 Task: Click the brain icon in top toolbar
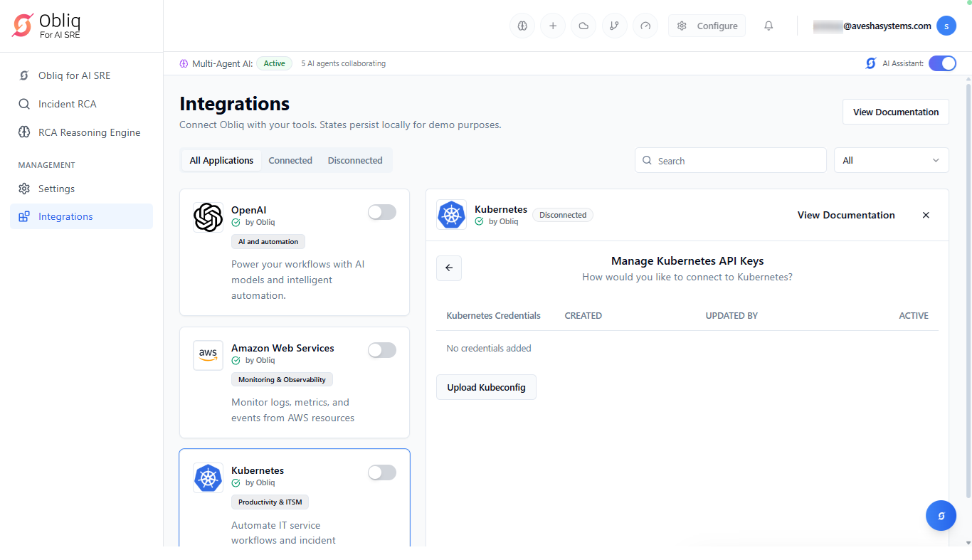(522, 26)
